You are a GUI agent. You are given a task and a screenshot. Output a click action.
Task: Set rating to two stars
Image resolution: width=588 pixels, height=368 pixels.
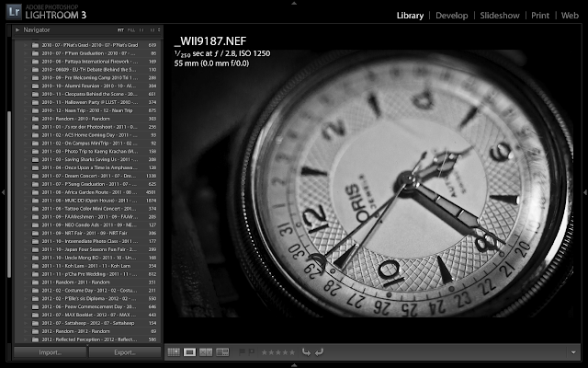click(x=271, y=352)
